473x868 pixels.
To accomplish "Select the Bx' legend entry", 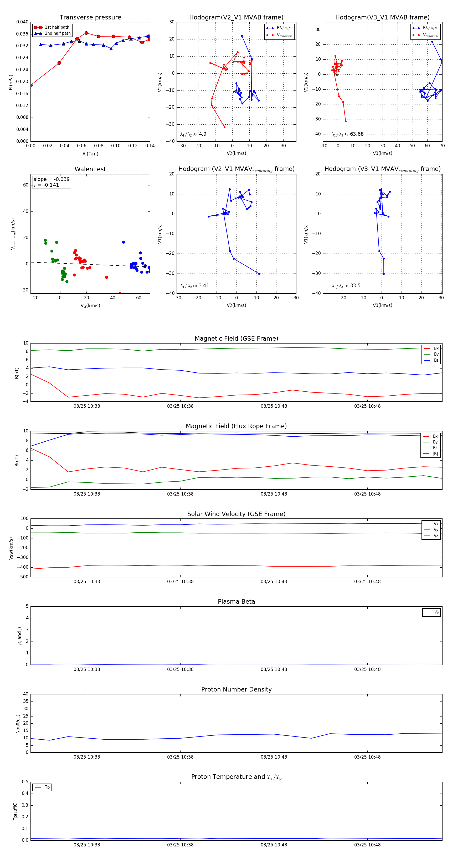I will point(431,436).
